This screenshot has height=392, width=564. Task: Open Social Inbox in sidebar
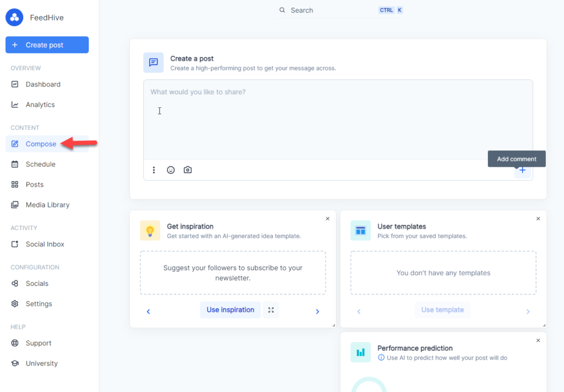45,244
